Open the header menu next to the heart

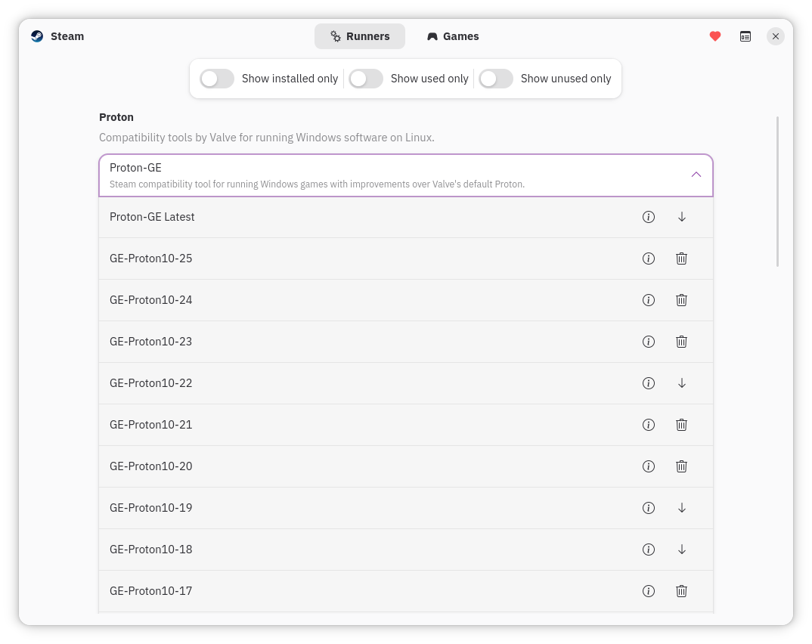point(745,36)
